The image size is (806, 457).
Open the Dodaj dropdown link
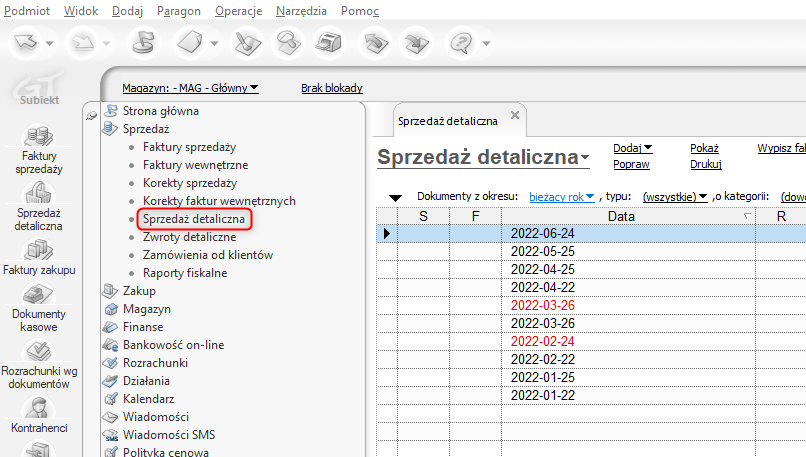click(x=632, y=148)
